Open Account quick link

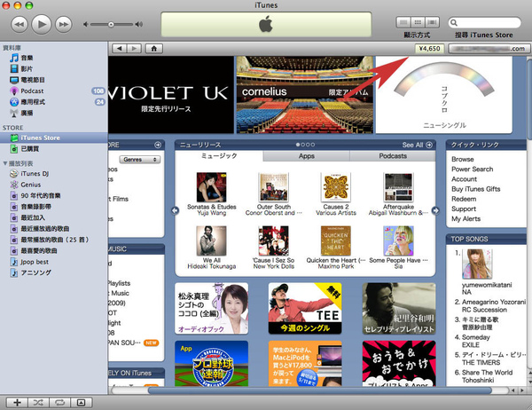pos(464,179)
